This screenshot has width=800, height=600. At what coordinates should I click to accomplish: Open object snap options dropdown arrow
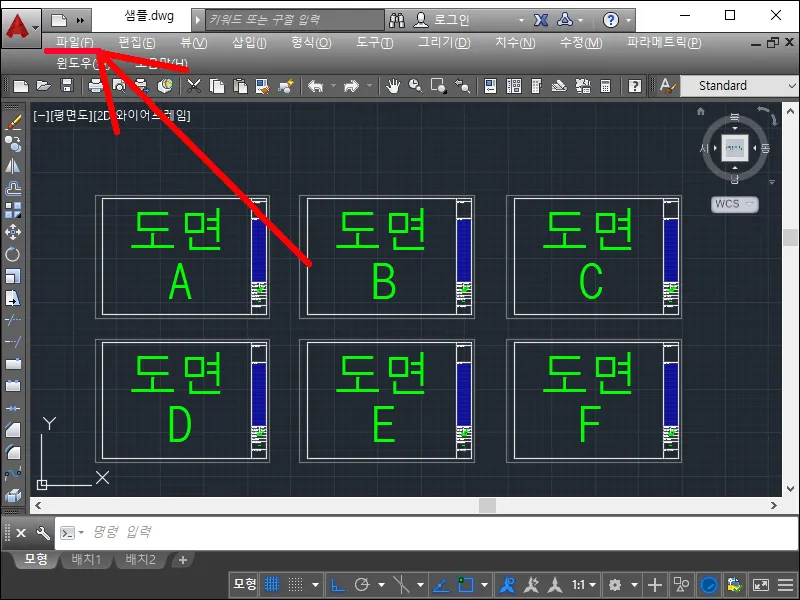(484, 585)
